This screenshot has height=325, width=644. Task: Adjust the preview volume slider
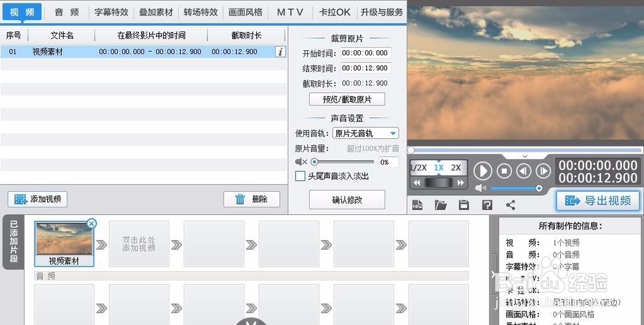tap(516, 189)
